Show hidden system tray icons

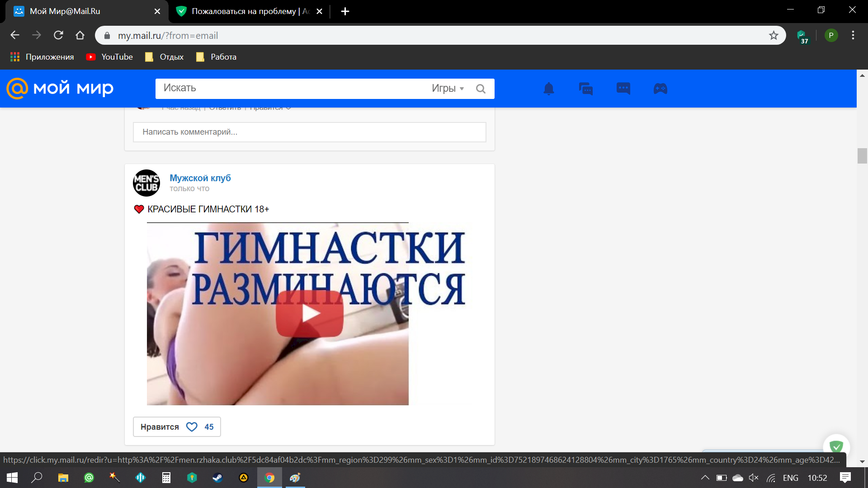pyautogui.click(x=705, y=478)
